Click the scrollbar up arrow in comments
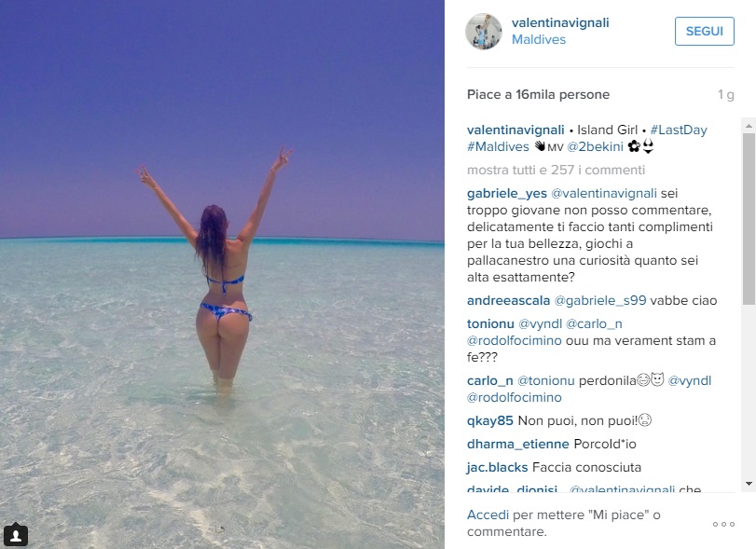The width and height of the screenshot is (756, 549). 749,126
